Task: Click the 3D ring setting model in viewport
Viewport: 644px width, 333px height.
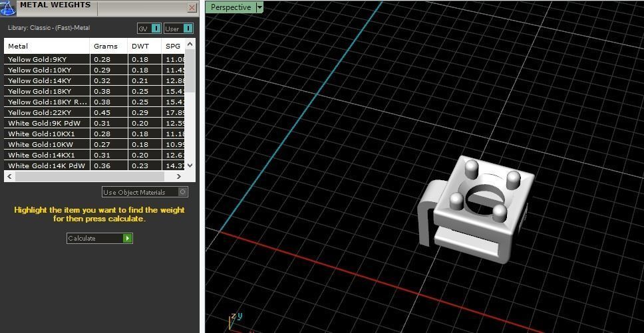Action: (x=476, y=209)
